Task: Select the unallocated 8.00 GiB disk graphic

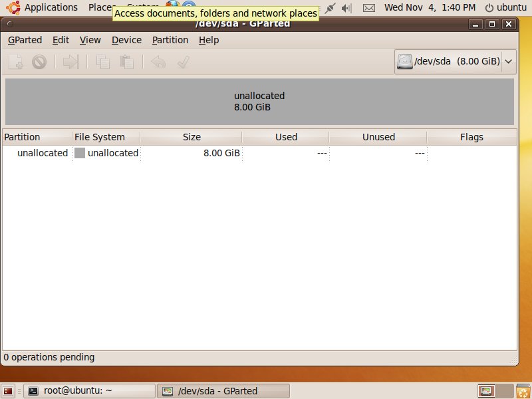Action: (x=259, y=102)
